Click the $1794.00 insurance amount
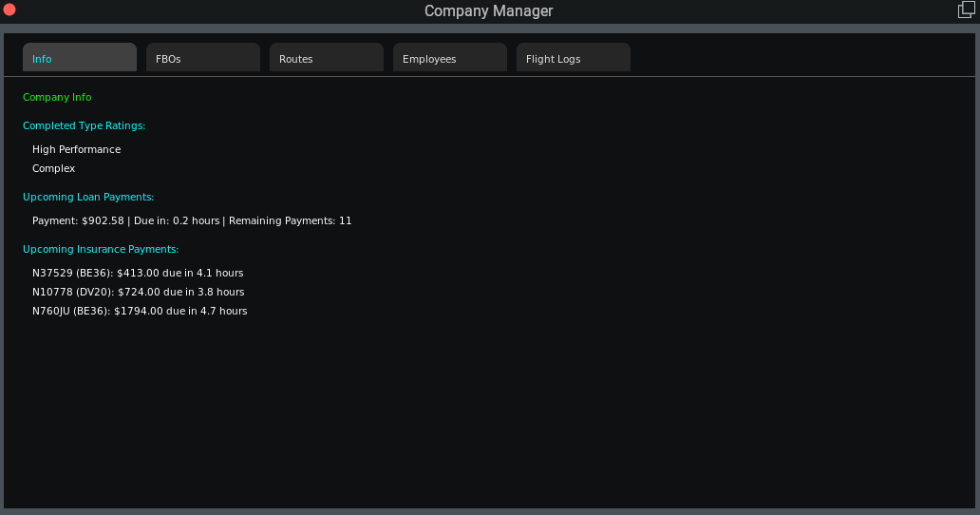Viewport: 980px width, 515px height. coord(139,311)
